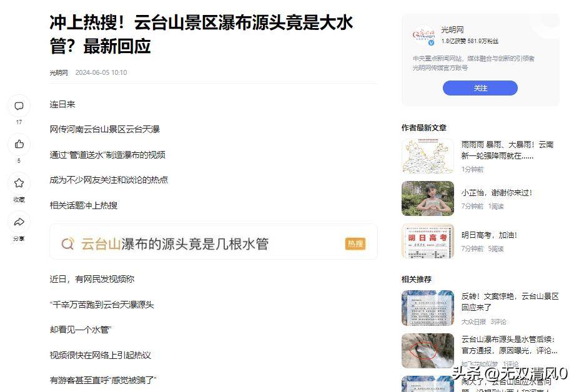Click the orange 热搜 badge

[x=355, y=243]
